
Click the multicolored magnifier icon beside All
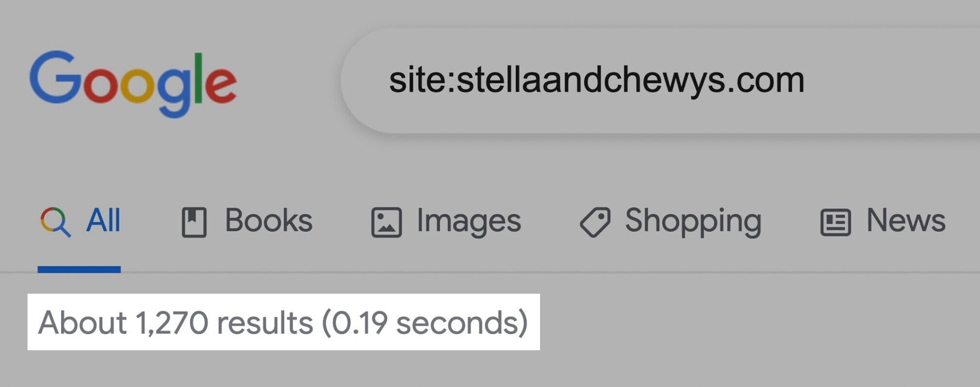55,222
